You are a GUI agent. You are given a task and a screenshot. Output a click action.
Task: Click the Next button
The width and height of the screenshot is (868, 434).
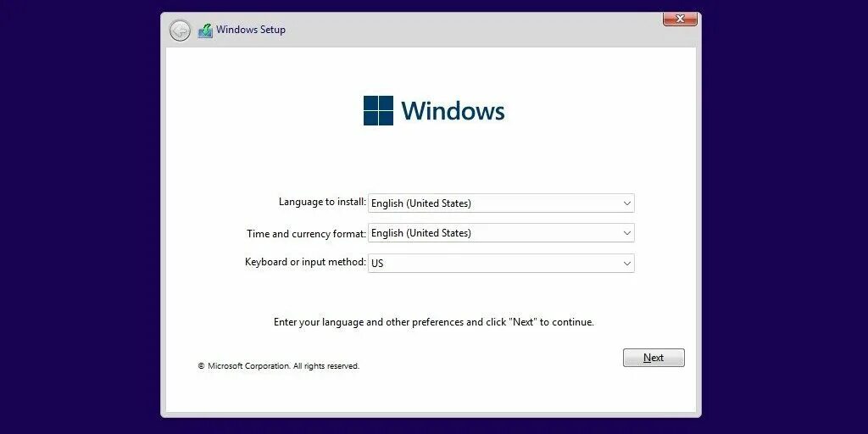(x=654, y=358)
